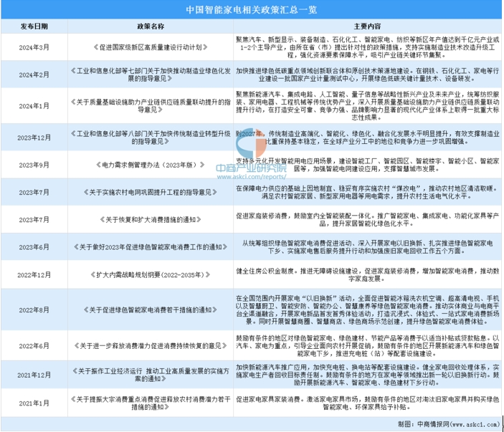Click the table title 中国智能家电相关政策汇总一览
This screenshot has height=432, width=504.
coord(252,9)
